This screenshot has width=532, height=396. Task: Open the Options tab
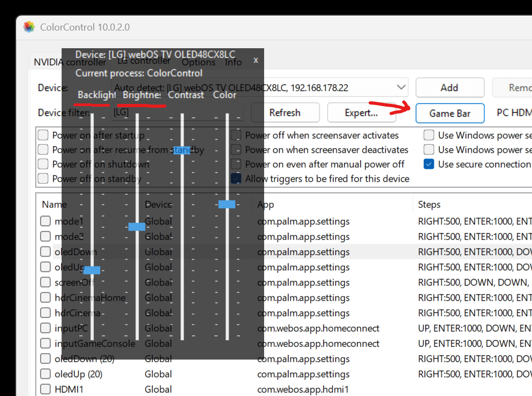[x=198, y=62]
